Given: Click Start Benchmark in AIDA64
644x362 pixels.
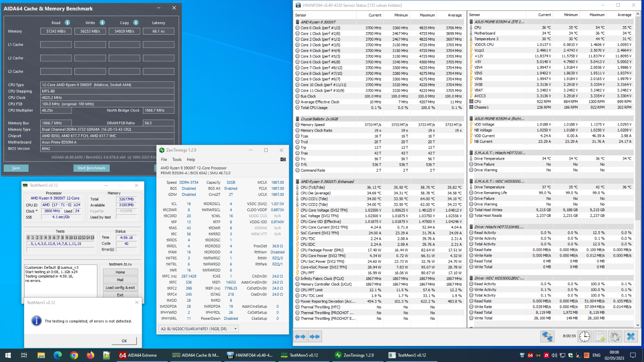Looking at the screenshot, I should coord(91,168).
